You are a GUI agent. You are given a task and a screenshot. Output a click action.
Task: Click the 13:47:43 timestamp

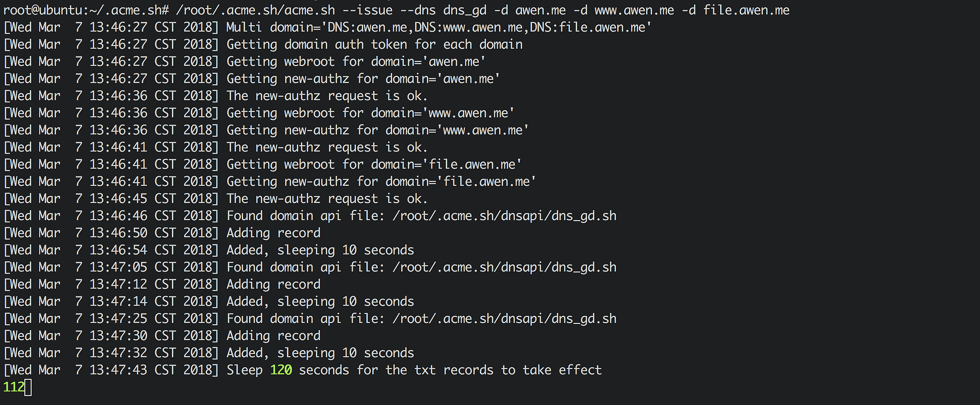(x=118, y=370)
